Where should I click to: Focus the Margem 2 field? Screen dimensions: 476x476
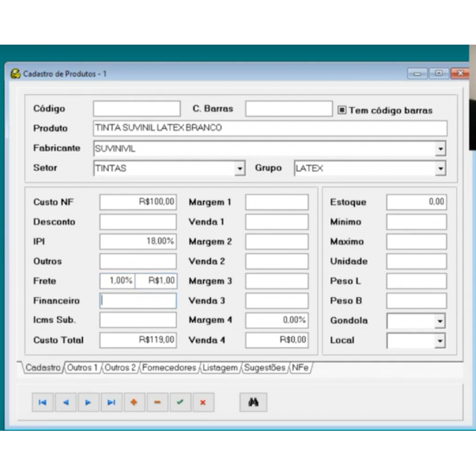[277, 242]
